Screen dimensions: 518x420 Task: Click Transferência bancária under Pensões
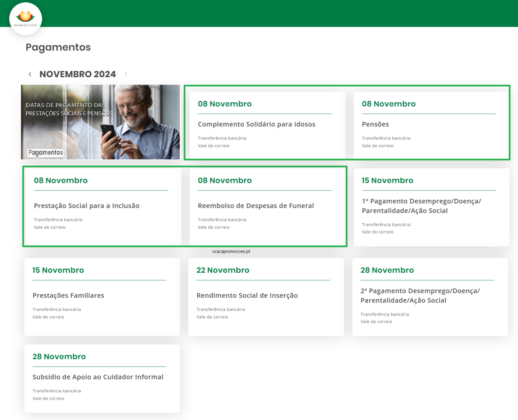point(386,138)
